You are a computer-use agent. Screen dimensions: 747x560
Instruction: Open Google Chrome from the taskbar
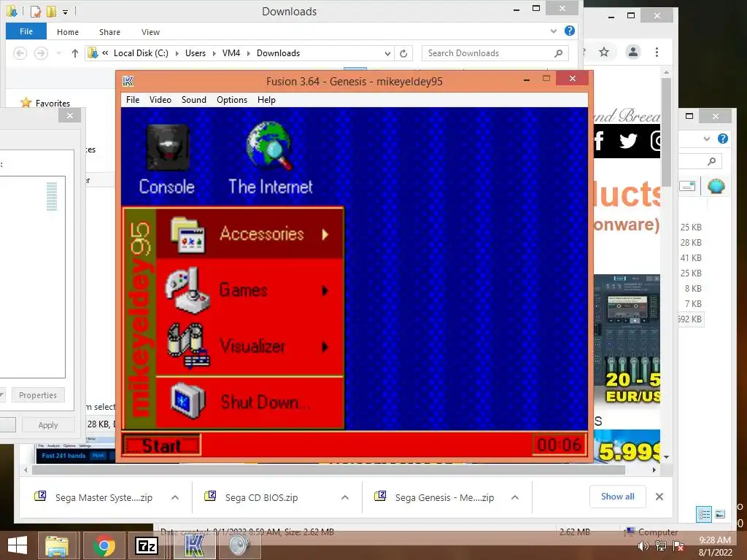pos(104,545)
